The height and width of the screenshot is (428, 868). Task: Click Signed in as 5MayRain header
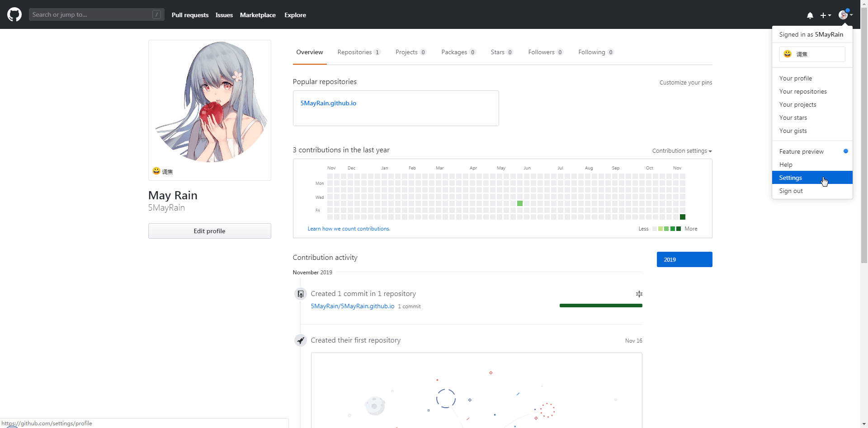pos(811,34)
